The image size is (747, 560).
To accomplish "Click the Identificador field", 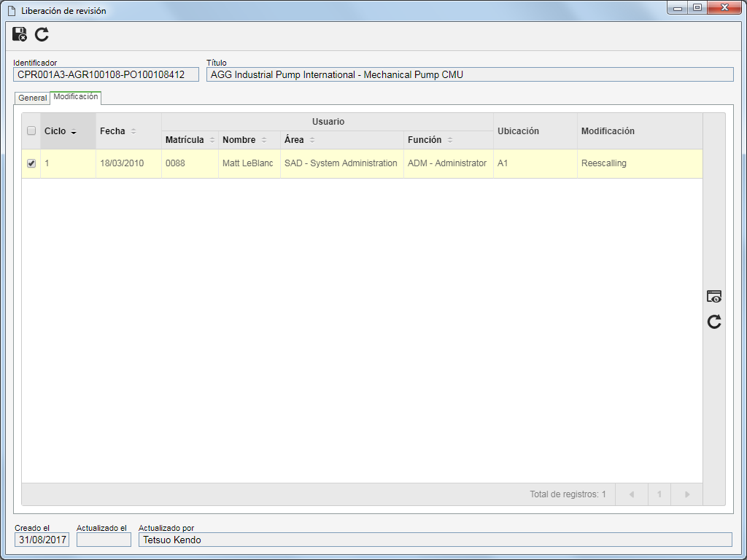I will 107,75.
